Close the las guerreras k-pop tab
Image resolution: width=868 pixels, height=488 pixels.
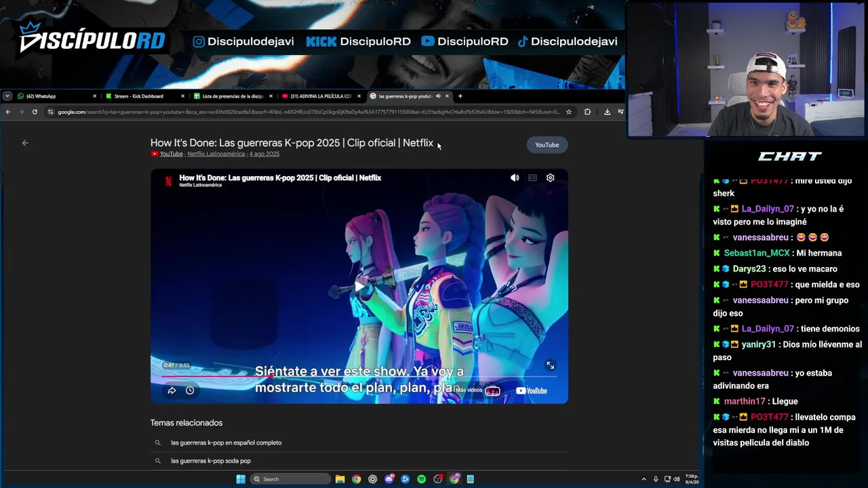pyautogui.click(x=447, y=96)
